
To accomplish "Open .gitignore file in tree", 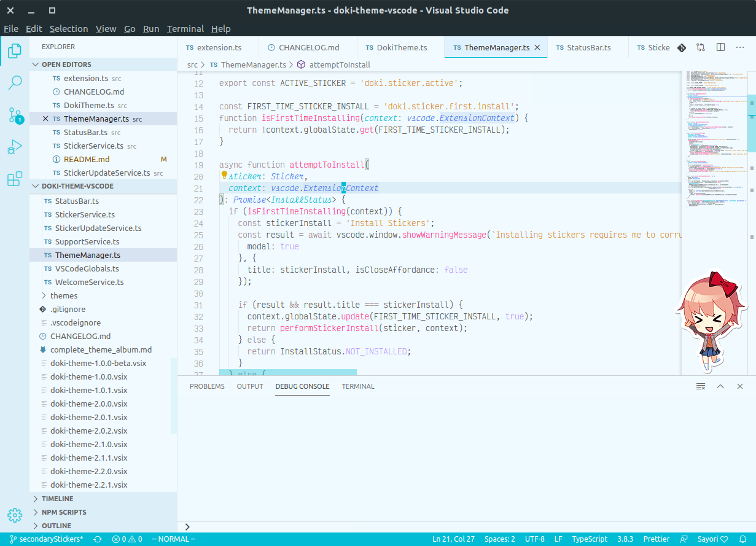I will pyautogui.click(x=103, y=309).
